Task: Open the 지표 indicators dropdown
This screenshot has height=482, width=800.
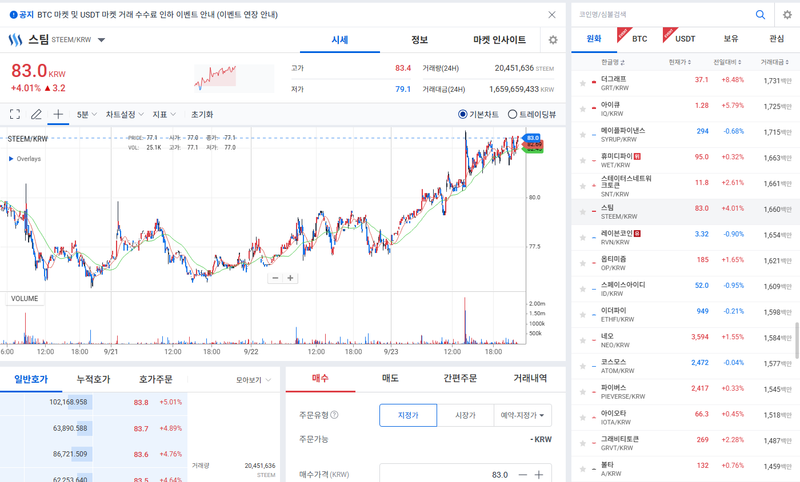Action: pos(164,115)
